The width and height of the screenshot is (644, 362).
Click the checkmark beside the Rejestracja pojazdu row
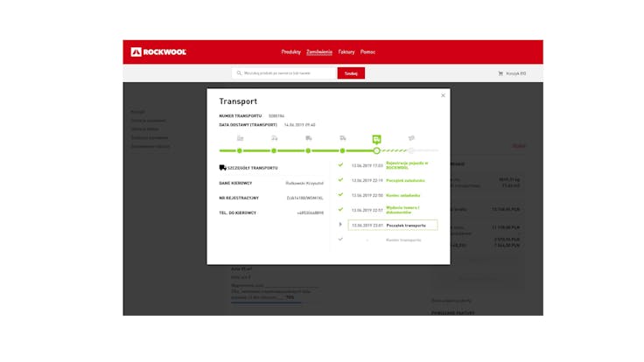click(340, 165)
